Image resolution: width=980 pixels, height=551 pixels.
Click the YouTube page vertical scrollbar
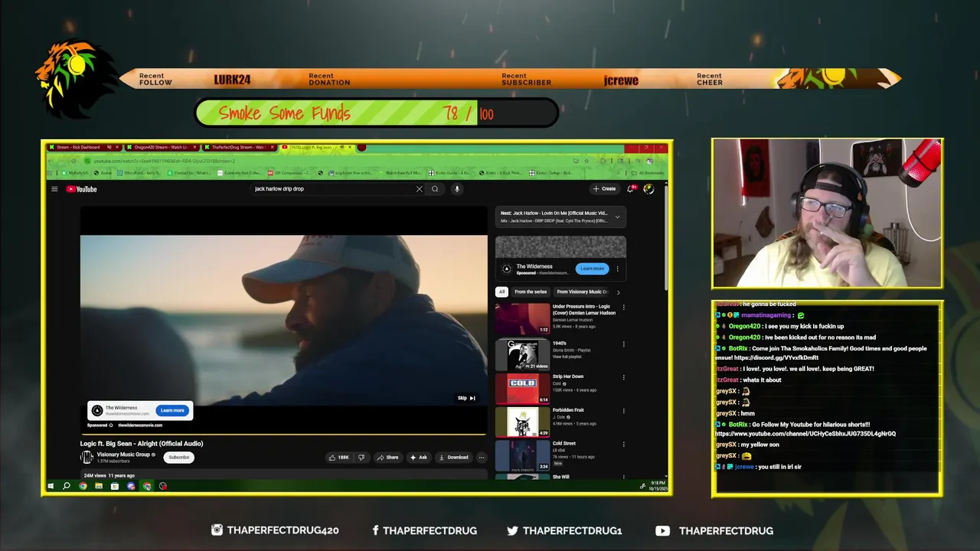[665, 237]
